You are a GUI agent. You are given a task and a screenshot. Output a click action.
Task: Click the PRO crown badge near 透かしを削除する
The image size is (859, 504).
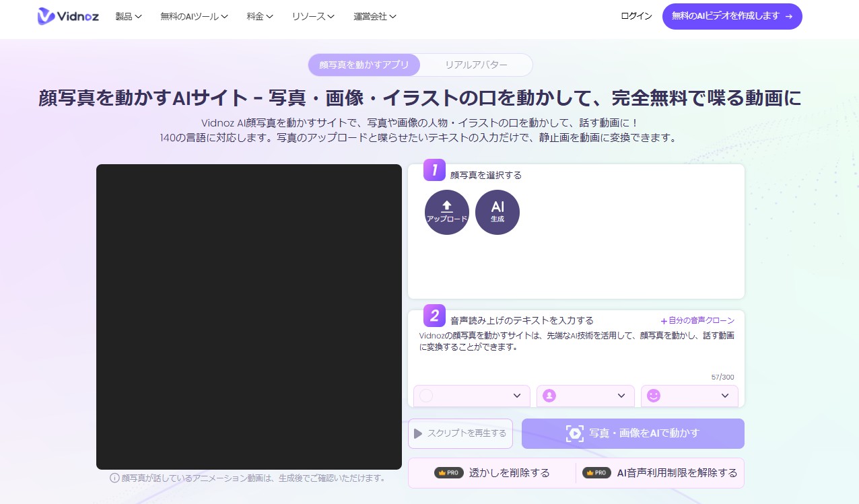[448, 472]
